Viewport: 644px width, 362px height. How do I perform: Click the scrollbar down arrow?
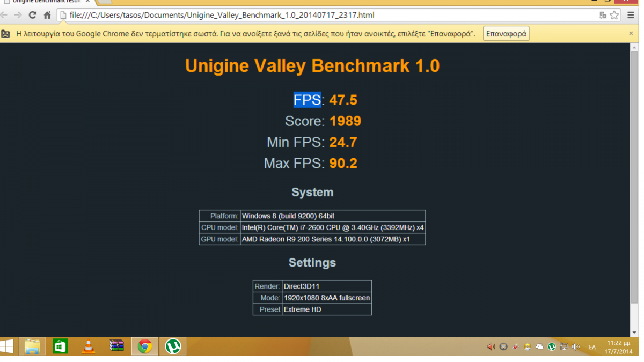[634, 333]
